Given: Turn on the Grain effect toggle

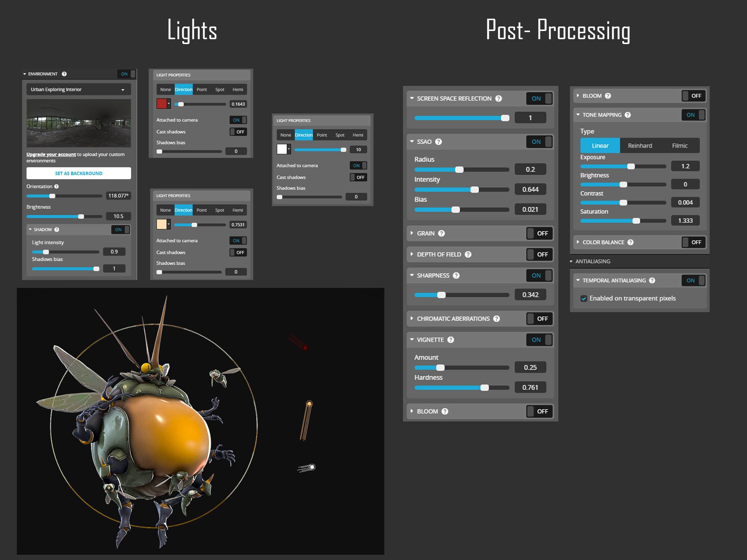Looking at the screenshot, I should click(x=539, y=233).
